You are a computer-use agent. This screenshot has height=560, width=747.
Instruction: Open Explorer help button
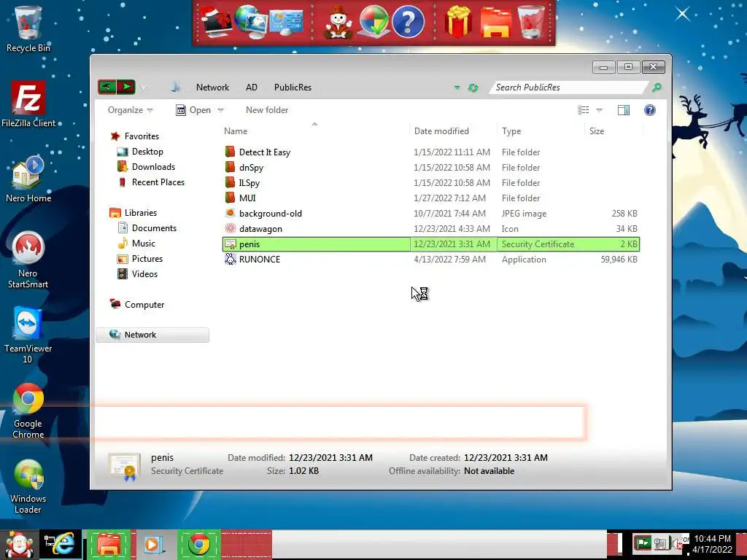tap(650, 110)
